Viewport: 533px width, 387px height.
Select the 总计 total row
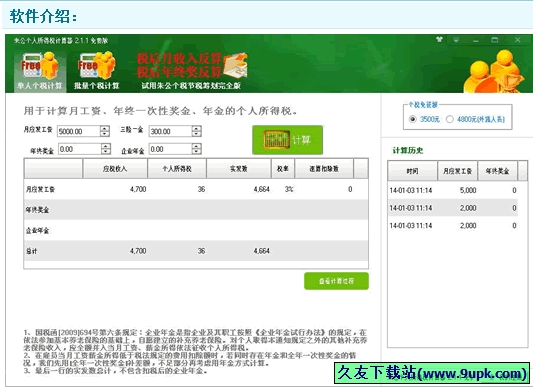[196, 251]
